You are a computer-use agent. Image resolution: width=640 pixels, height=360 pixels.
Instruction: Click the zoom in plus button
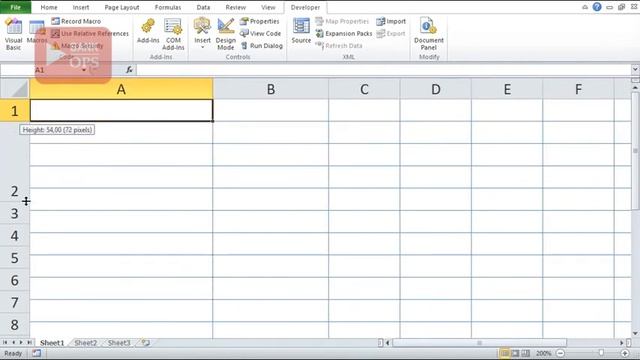[624, 353]
